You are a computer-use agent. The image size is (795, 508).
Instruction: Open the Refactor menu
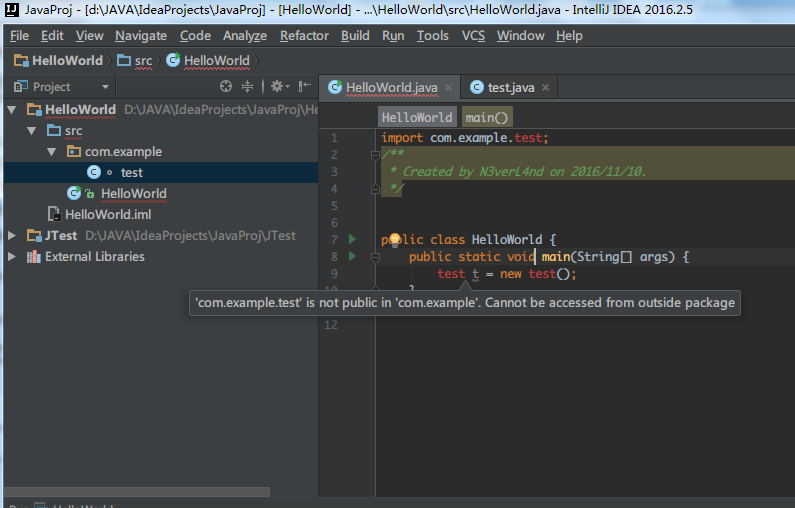click(304, 35)
